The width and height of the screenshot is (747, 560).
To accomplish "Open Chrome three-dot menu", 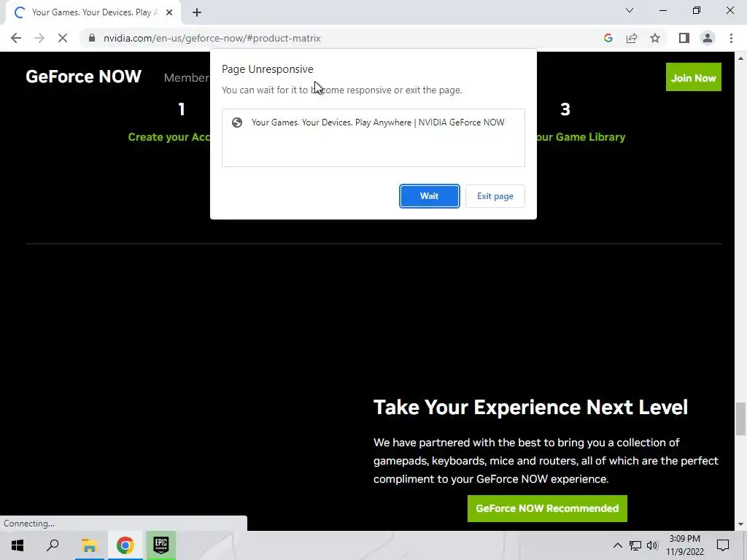I will click(x=731, y=38).
